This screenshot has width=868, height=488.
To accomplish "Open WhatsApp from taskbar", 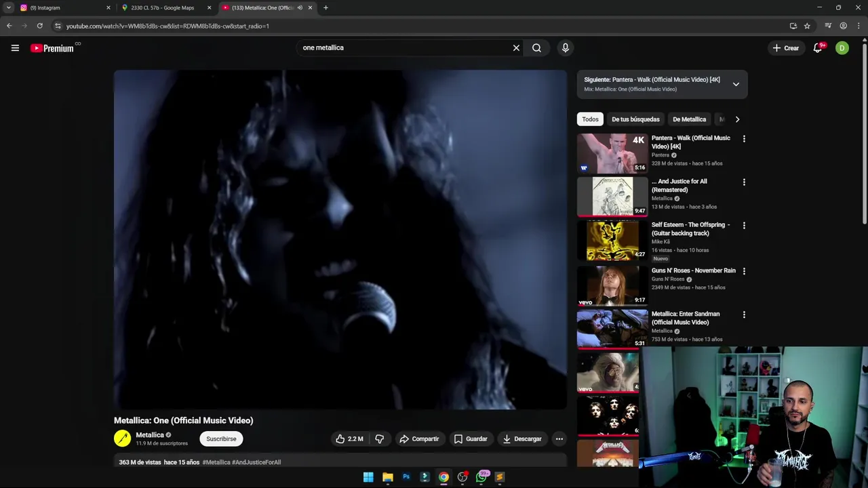I will click(x=481, y=477).
